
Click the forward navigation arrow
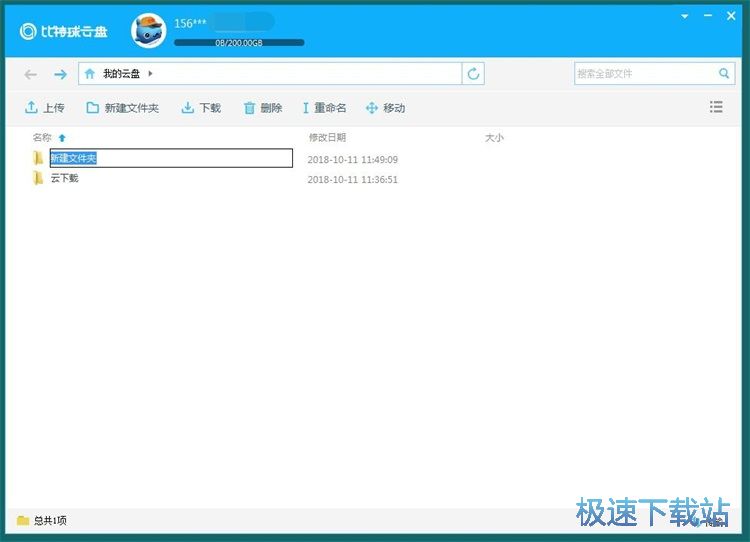(x=60, y=74)
